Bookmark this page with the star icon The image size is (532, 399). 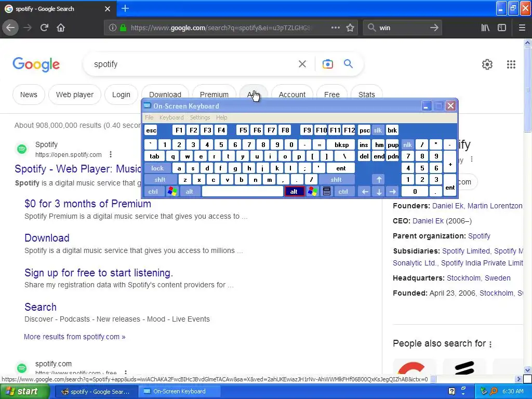[x=350, y=28]
